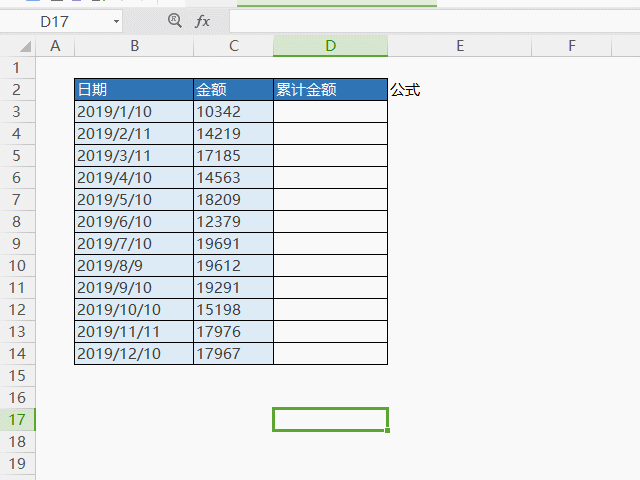This screenshot has height=480, width=640.
Task: Click into the formula bar input area
Action: [434, 21]
